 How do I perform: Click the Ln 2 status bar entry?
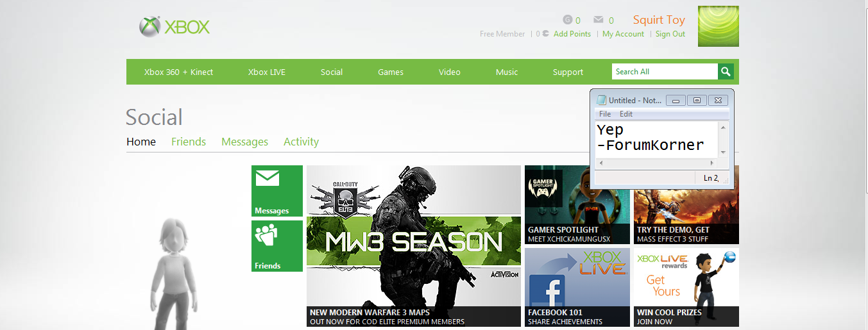711,178
